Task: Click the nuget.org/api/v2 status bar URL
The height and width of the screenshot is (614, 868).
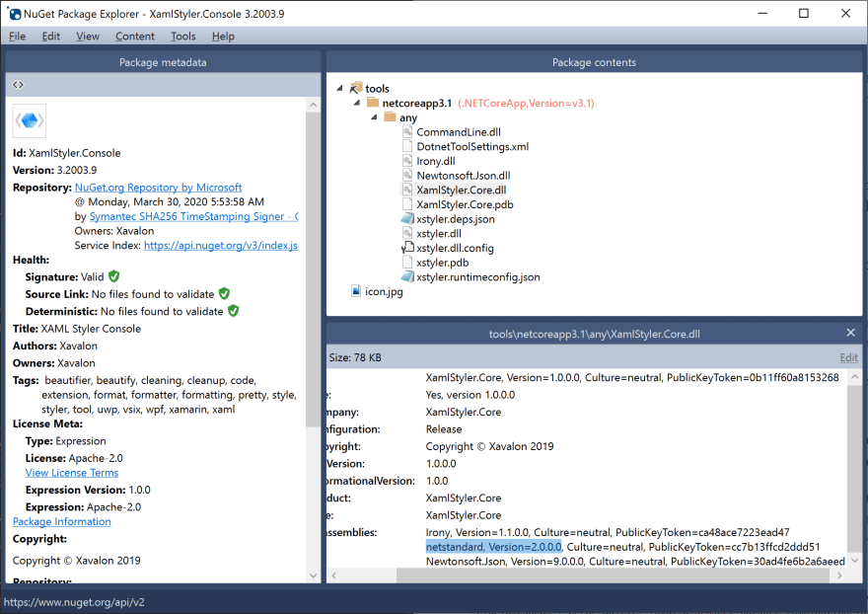Action: tap(74, 602)
